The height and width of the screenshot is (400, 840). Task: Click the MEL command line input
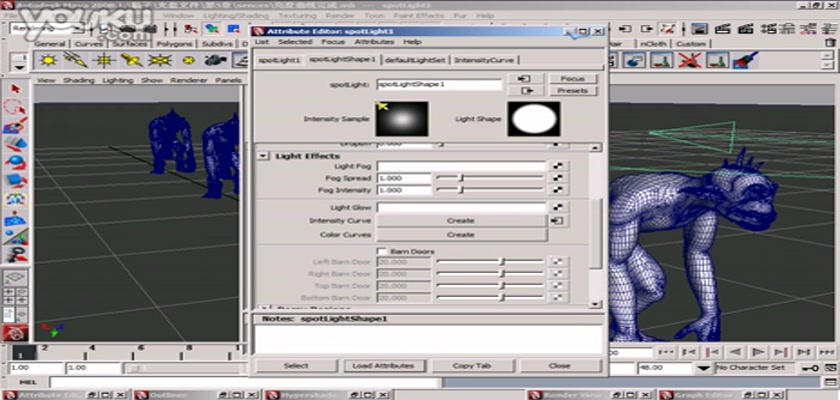[245, 382]
